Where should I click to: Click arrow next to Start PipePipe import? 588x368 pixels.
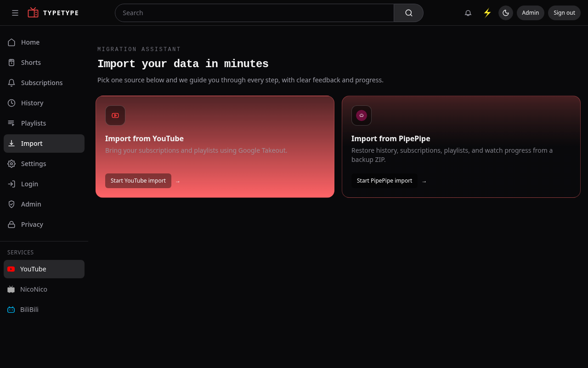(x=424, y=181)
